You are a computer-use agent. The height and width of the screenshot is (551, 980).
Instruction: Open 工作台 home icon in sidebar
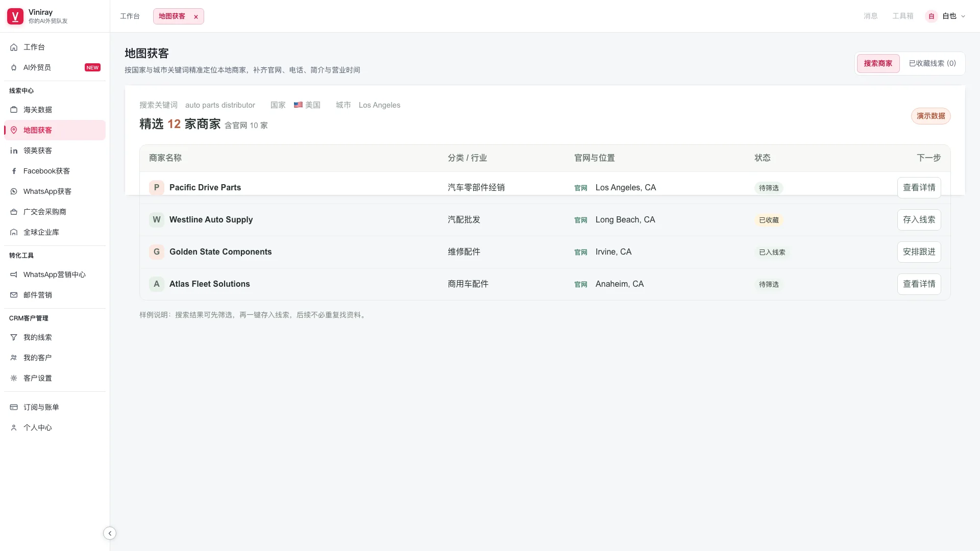[x=14, y=47]
